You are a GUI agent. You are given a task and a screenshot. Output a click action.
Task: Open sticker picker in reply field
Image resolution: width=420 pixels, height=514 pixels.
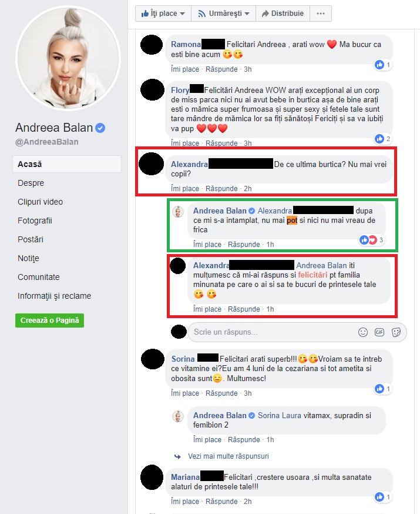(x=396, y=332)
